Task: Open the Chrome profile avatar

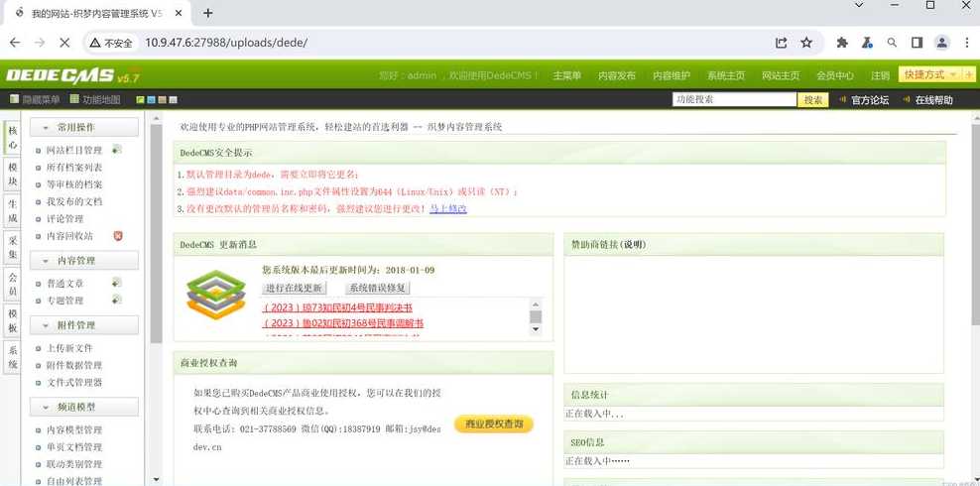Action: click(x=942, y=43)
